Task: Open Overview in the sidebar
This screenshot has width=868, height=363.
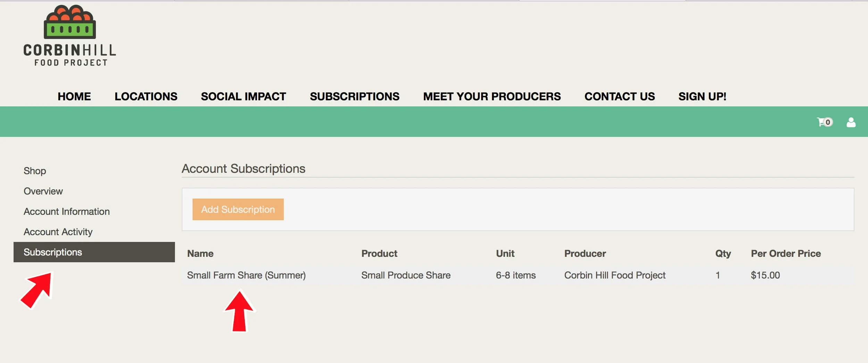Action: [43, 191]
